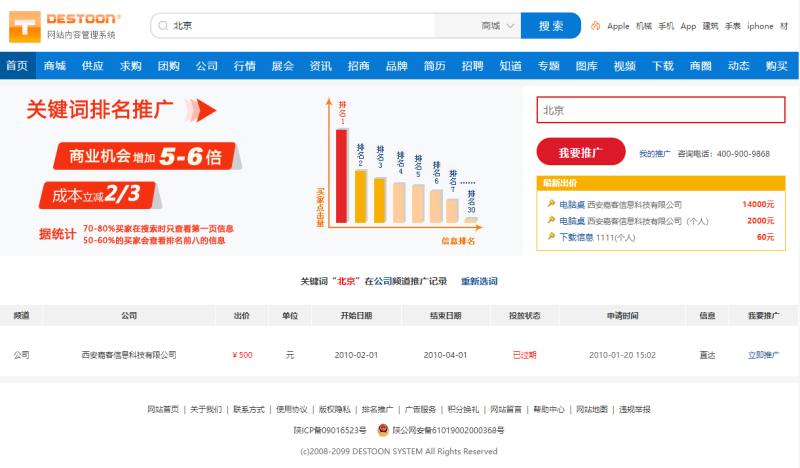Click the 建筑 hot keyword

(x=710, y=26)
